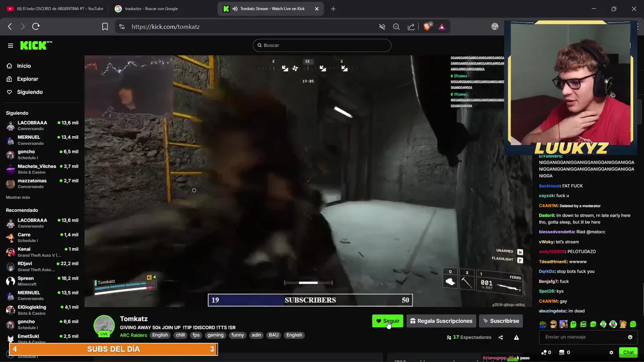Click the report warning triangle icon
The width and height of the screenshot is (644, 362).
(x=516, y=337)
